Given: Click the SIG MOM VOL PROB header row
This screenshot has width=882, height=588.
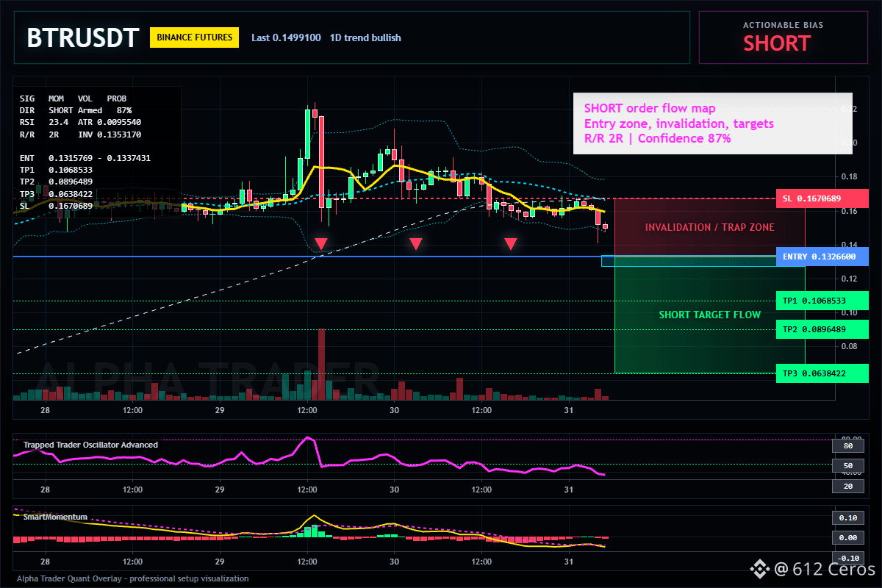Looking at the screenshot, I should tap(73, 98).
